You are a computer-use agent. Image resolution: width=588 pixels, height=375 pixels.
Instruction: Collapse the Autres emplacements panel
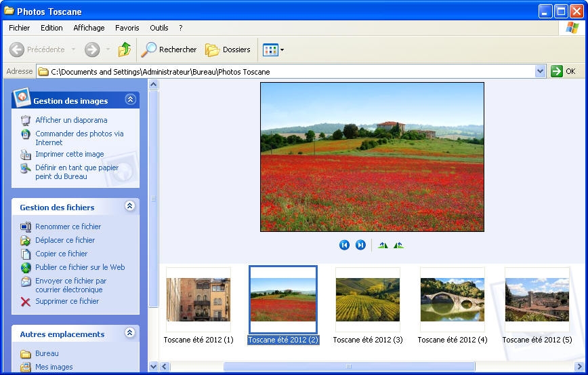pyautogui.click(x=130, y=333)
